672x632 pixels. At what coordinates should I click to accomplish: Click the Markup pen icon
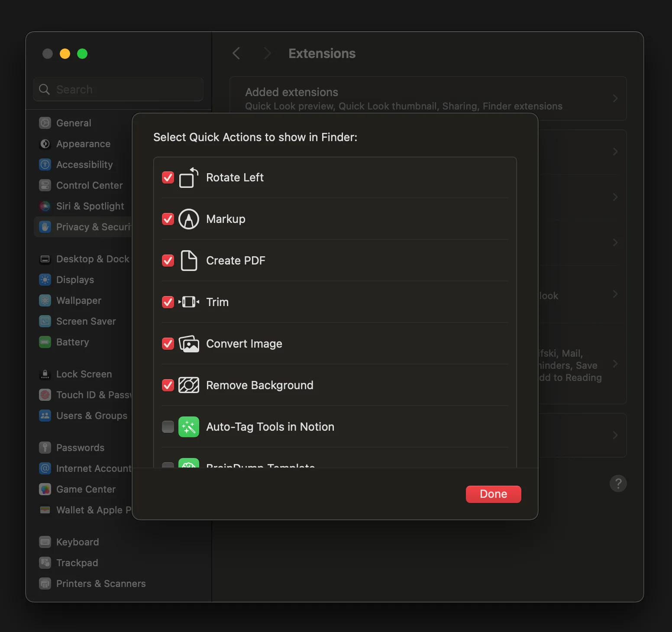[x=189, y=219]
